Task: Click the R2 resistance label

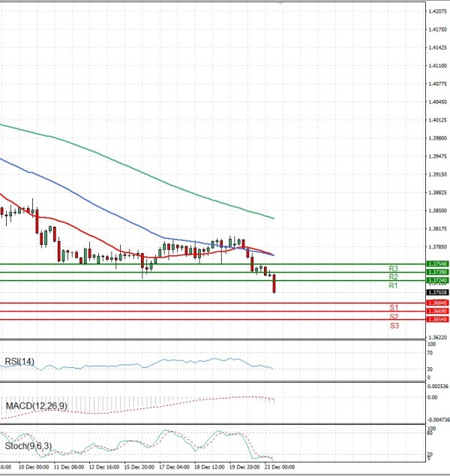Action: pyautogui.click(x=393, y=277)
